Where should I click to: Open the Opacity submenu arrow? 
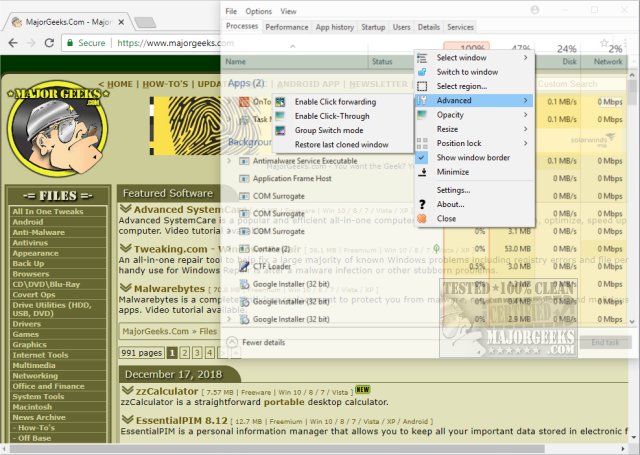coord(526,115)
